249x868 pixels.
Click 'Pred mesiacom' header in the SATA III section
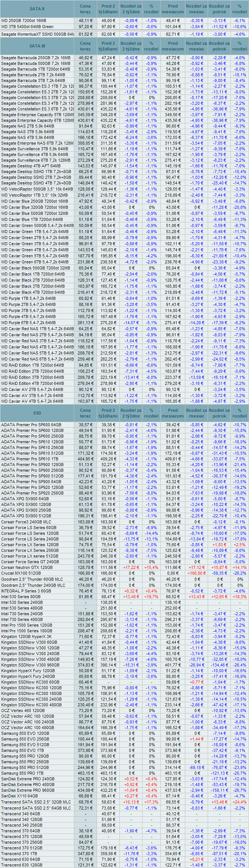click(x=173, y=46)
